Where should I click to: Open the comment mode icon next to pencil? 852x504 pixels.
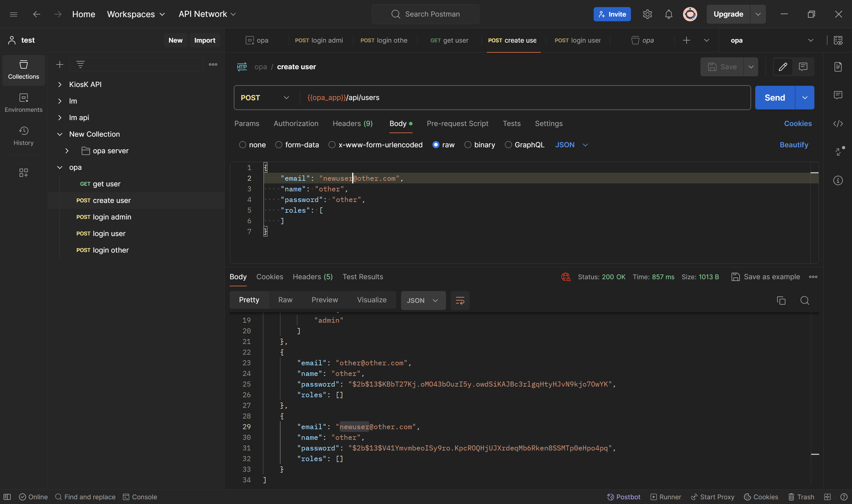click(x=803, y=67)
